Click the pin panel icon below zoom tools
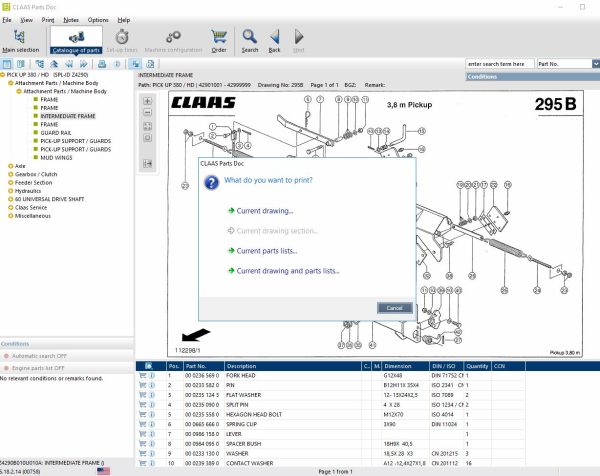Image resolution: width=600 pixels, height=476 pixels. pos(147,164)
